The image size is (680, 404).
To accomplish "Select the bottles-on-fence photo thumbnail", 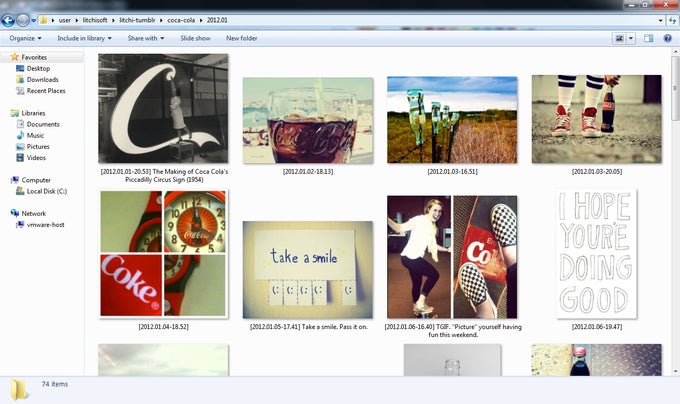I will pos(452,120).
